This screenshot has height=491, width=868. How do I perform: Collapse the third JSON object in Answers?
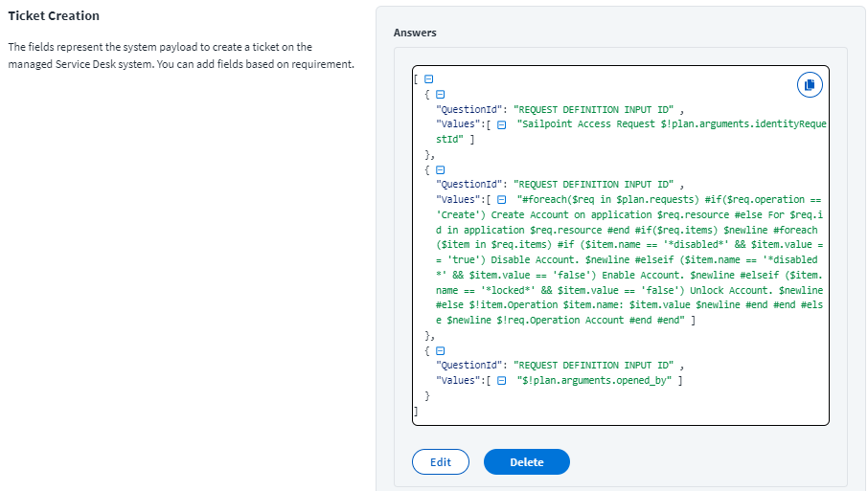pos(441,350)
